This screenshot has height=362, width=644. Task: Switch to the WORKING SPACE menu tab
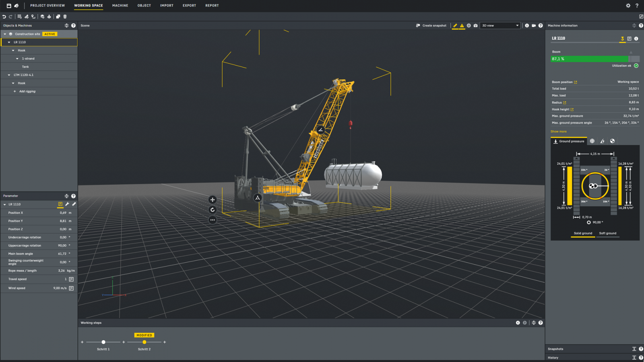tap(89, 6)
